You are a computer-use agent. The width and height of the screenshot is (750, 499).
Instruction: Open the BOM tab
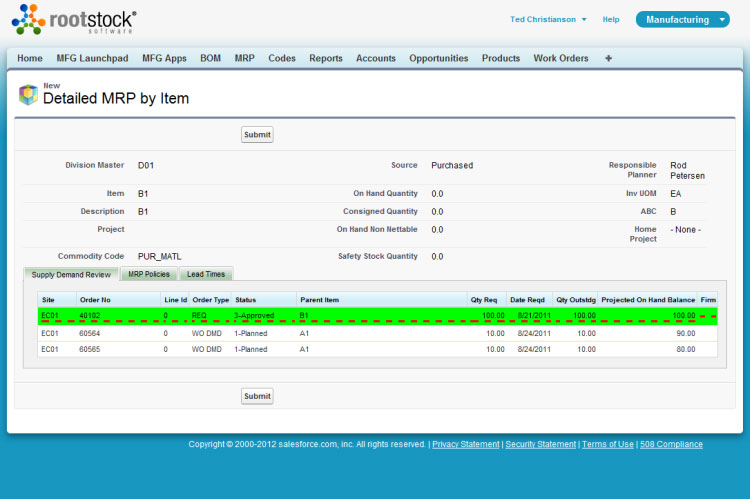point(210,58)
